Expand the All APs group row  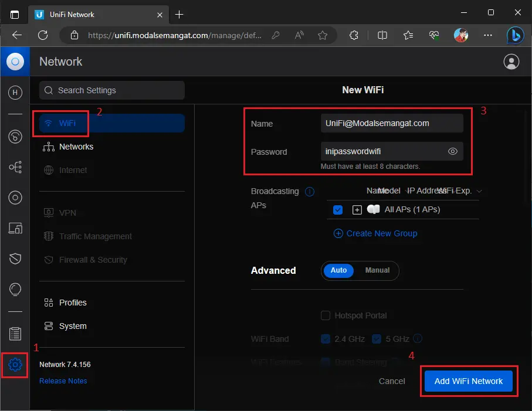357,209
